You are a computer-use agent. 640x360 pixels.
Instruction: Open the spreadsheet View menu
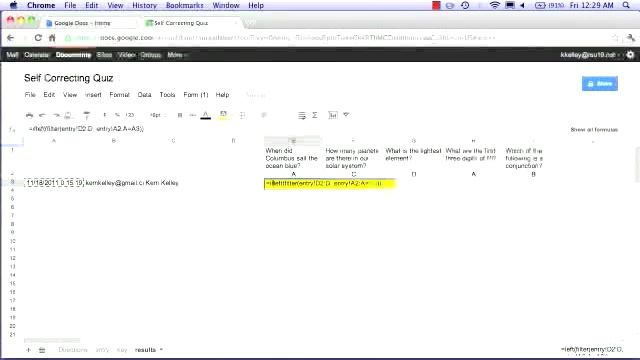pyautogui.click(x=70, y=95)
